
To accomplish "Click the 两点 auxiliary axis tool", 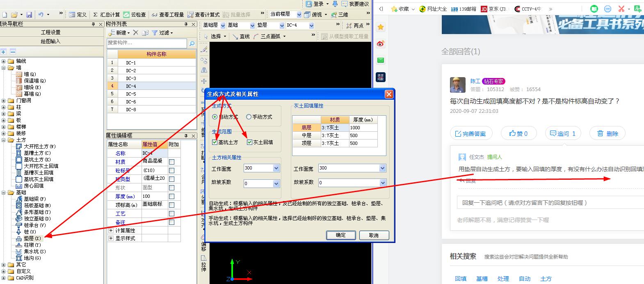I will [x=355, y=25].
